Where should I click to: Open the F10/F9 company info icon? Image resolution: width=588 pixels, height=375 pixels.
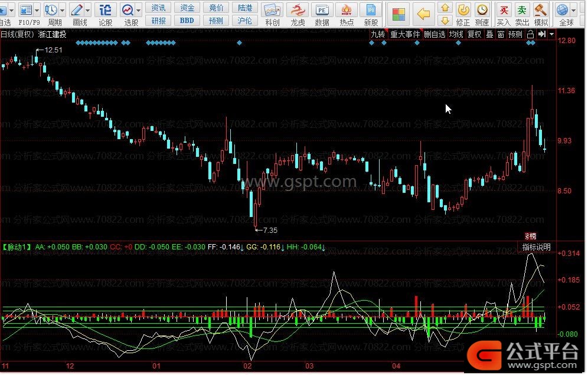tap(25, 10)
